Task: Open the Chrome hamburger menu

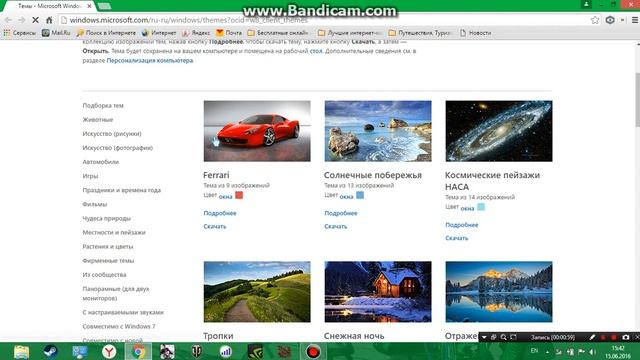Action: point(635,20)
